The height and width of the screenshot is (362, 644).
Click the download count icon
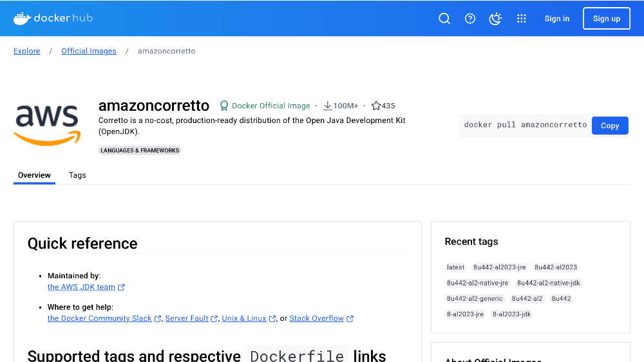327,106
